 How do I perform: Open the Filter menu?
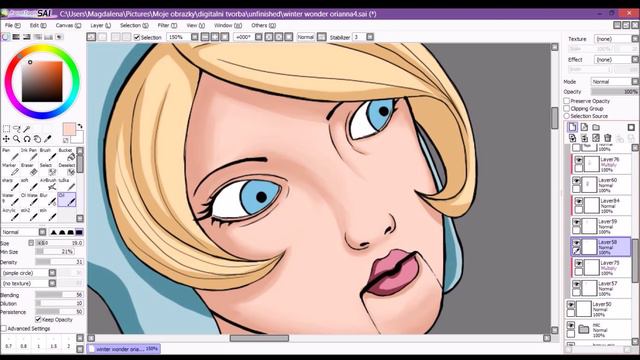click(x=167, y=25)
